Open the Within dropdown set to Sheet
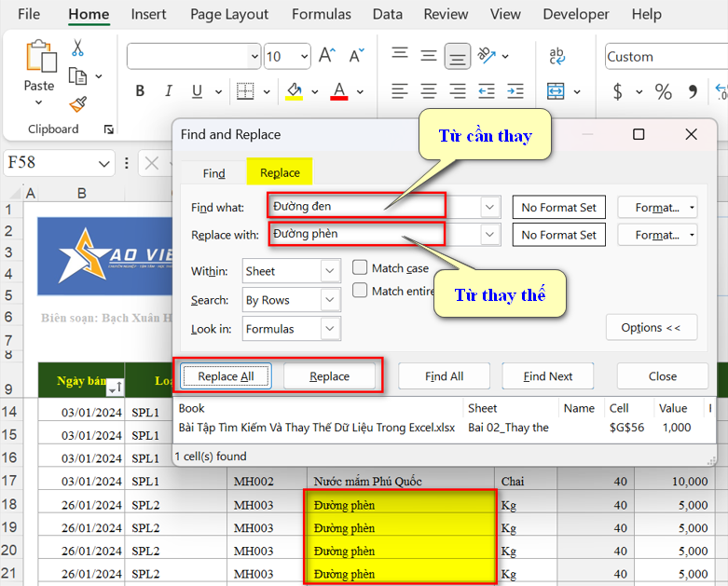 (x=330, y=271)
